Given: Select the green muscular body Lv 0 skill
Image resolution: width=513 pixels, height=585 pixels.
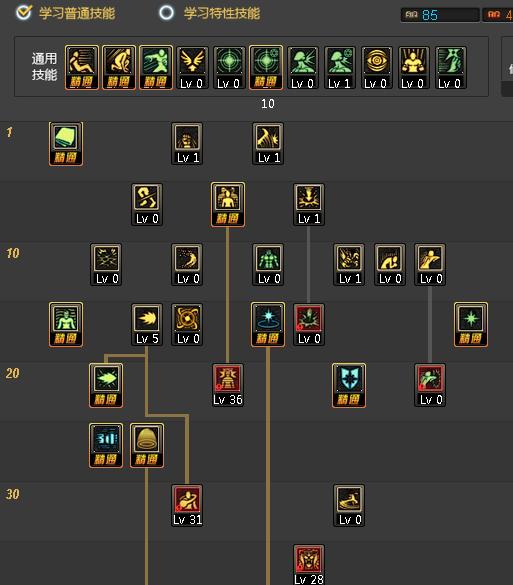Looking at the screenshot, I should pyautogui.click(x=268, y=265).
